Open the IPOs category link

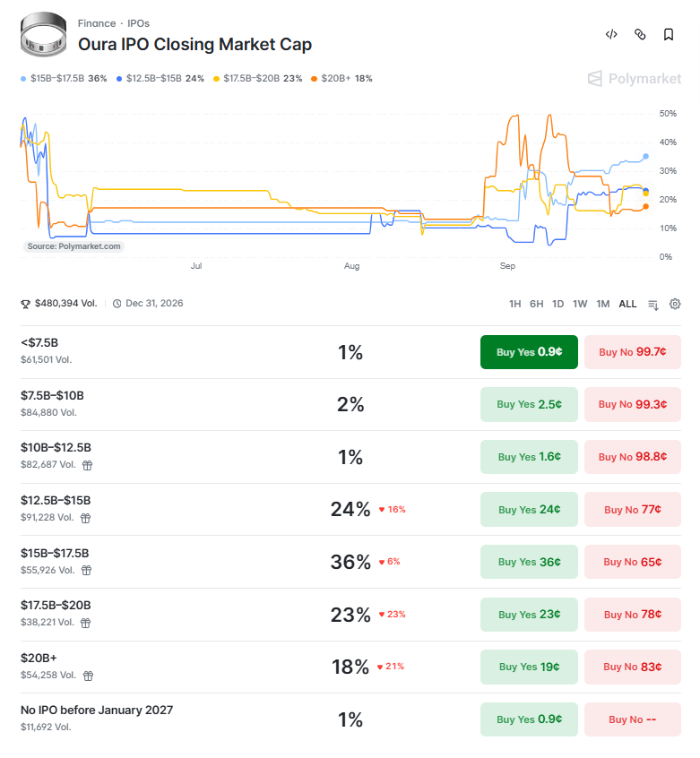[138, 23]
